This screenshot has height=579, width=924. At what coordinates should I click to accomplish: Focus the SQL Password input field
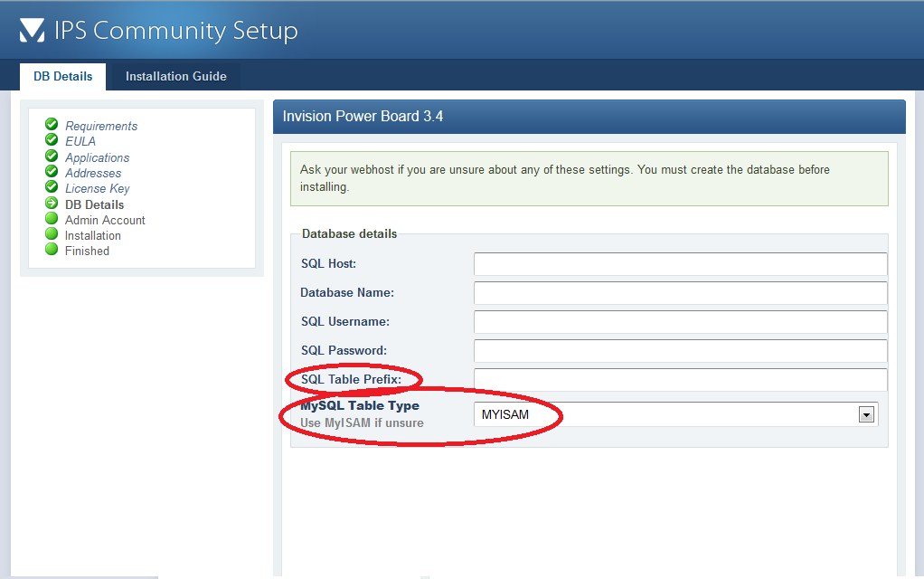(681, 351)
